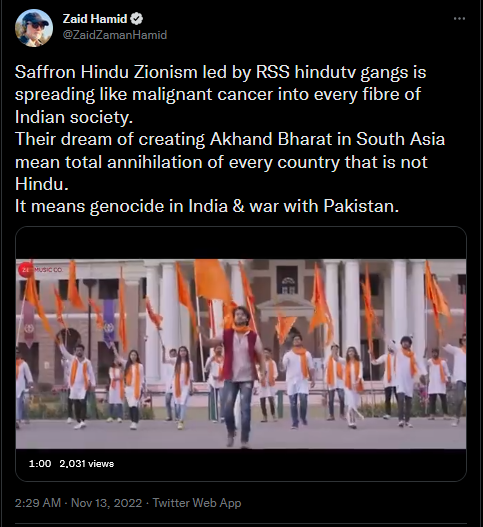Click the large orange flag in the video center

point(212,281)
